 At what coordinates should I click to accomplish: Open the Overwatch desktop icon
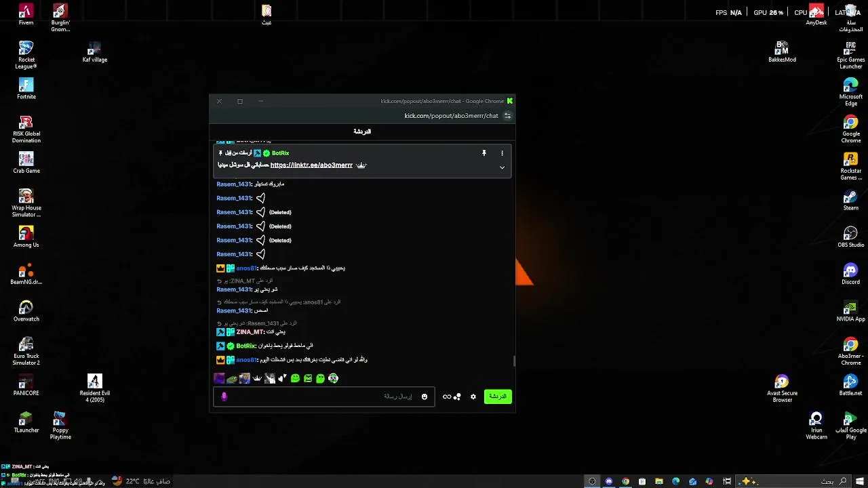point(26,312)
